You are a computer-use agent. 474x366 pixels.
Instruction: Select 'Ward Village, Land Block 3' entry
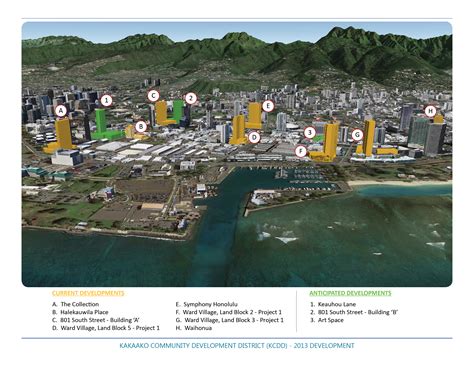pos(230,320)
